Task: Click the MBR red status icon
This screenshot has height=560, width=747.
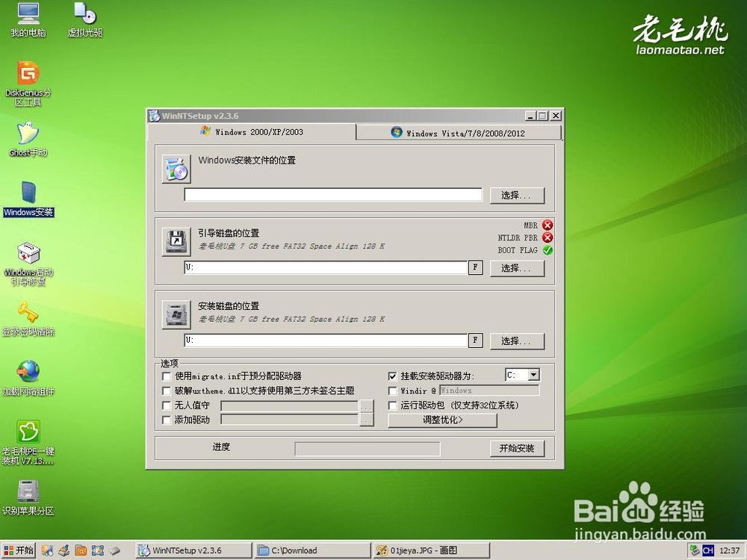Action: pyautogui.click(x=548, y=225)
